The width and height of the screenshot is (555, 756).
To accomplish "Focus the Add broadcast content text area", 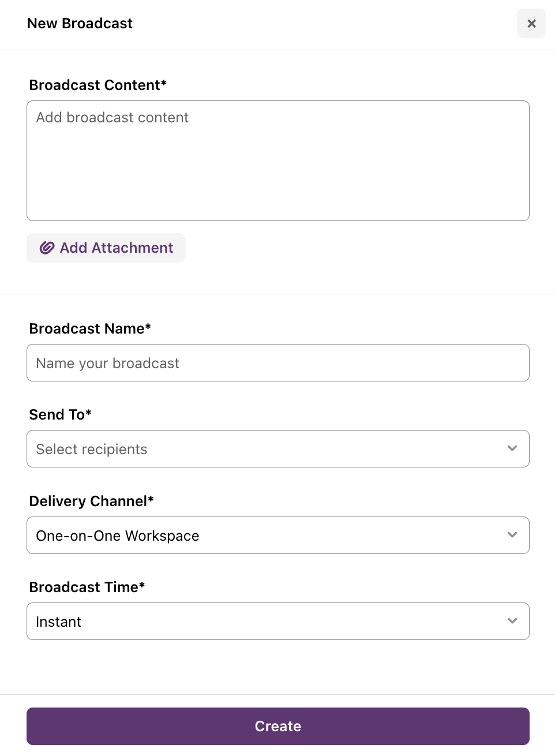I will click(278, 161).
